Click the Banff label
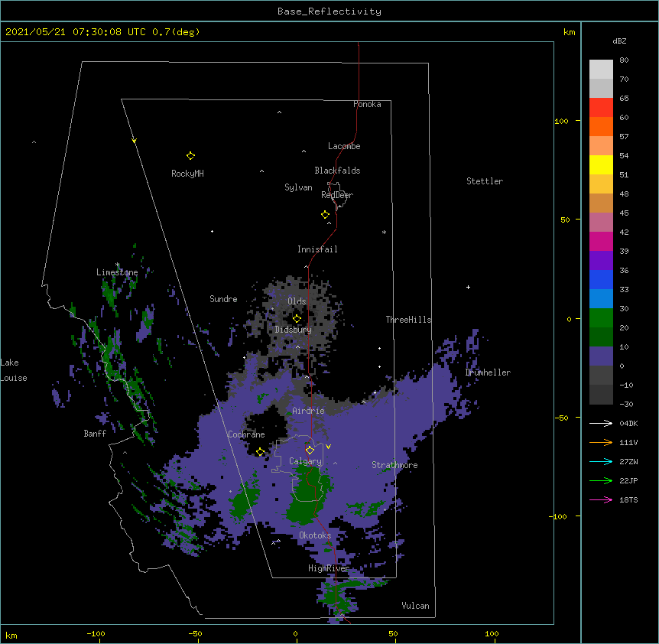Image resolution: width=659 pixels, height=644 pixels. point(95,434)
